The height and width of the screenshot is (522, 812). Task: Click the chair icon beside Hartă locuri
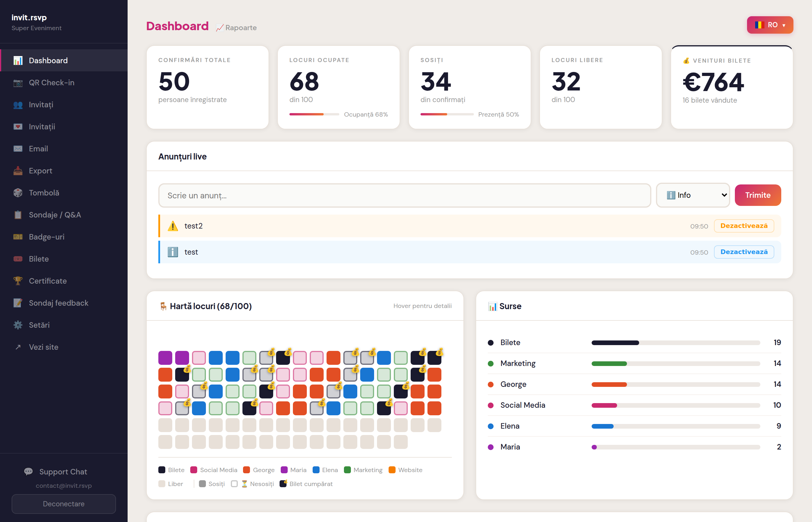tap(163, 306)
